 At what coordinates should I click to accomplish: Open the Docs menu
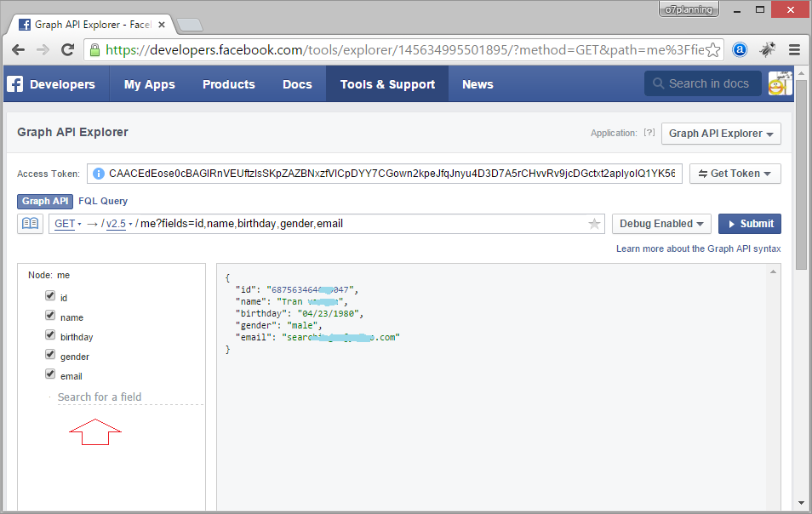point(297,84)
